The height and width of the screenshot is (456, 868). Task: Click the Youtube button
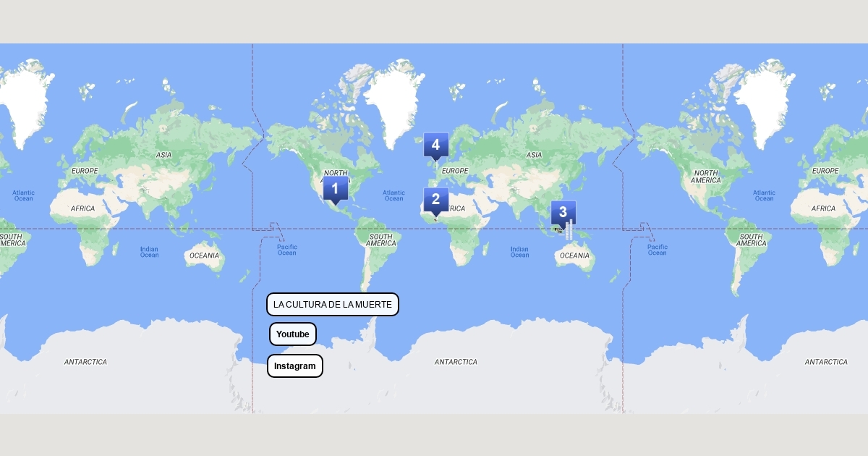292,334
